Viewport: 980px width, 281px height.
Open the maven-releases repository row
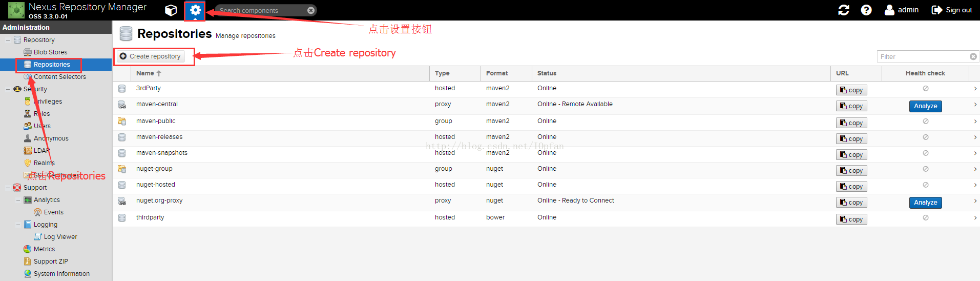(546, 138)
